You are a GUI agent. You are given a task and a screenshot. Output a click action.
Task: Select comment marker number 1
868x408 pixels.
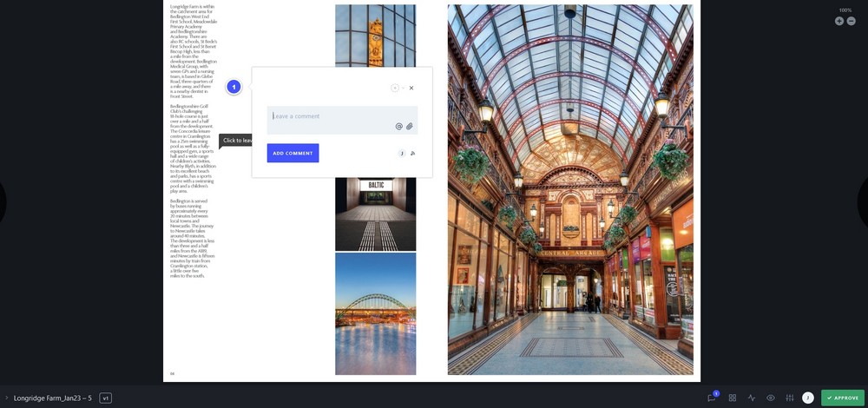[233, 87]
